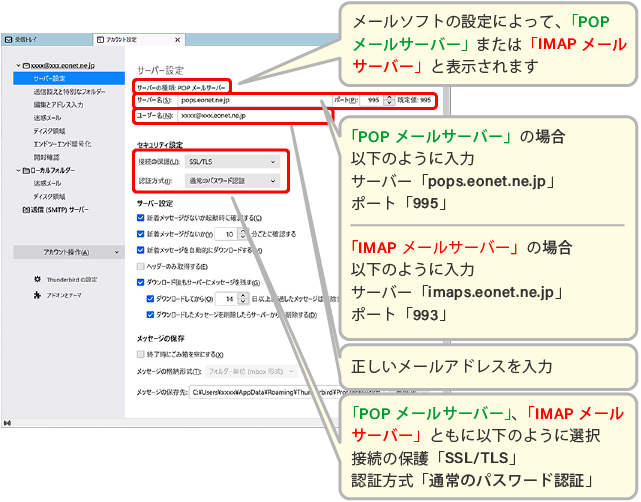Click the ポート number field
Image resolution: width=641 pixels, height=502 pixels.
point(372,100)
